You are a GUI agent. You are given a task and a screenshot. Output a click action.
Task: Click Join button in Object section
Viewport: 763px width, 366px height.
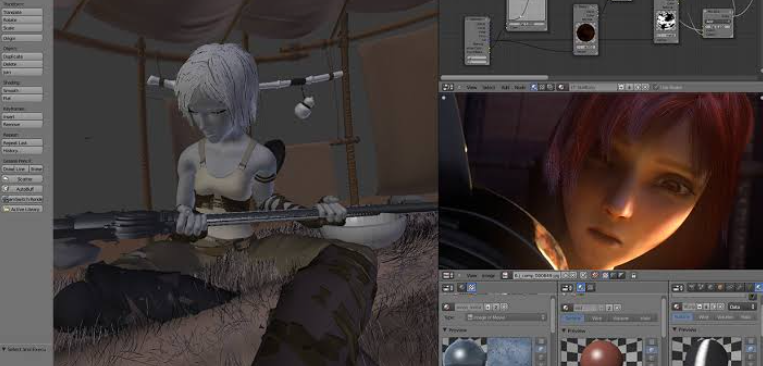click(22, 72)
